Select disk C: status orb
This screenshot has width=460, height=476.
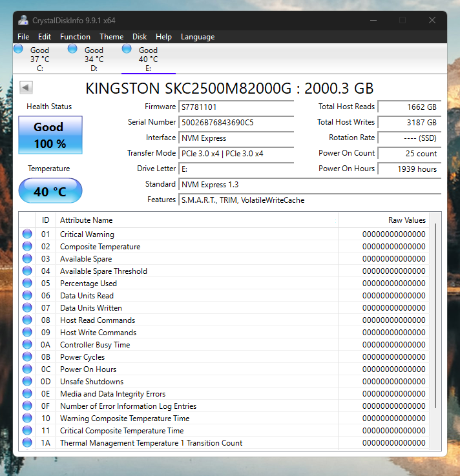19,49
